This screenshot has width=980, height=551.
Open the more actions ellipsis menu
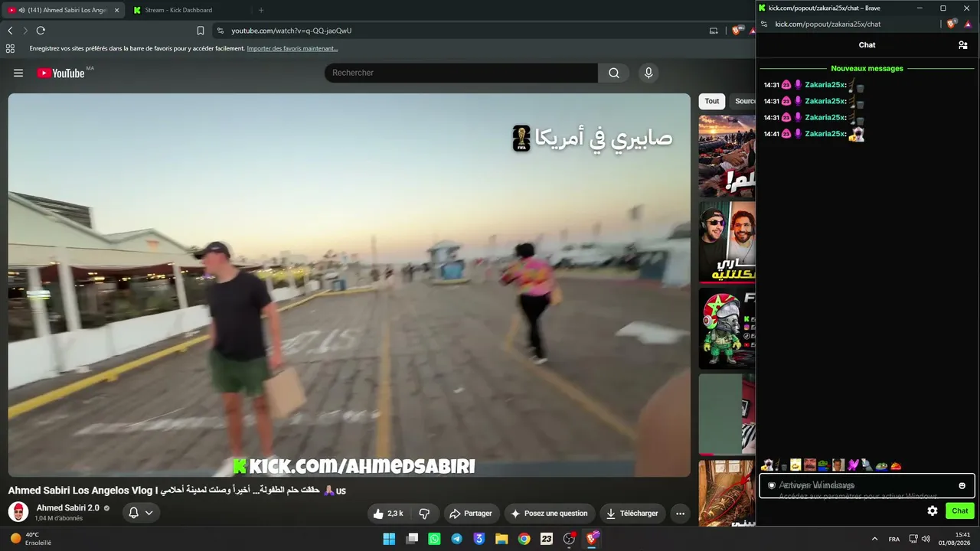click(x=680, y=514)
